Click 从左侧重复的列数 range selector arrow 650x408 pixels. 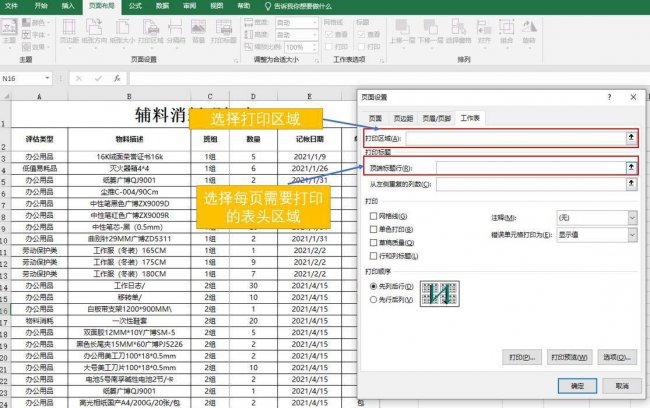[631, 183]
